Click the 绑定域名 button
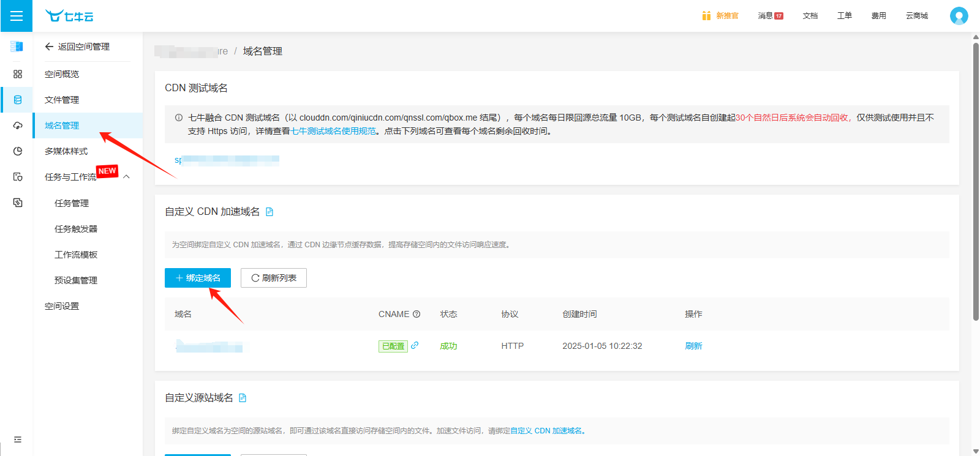Viewport: 980px width, 456px height. pos(198,278)
